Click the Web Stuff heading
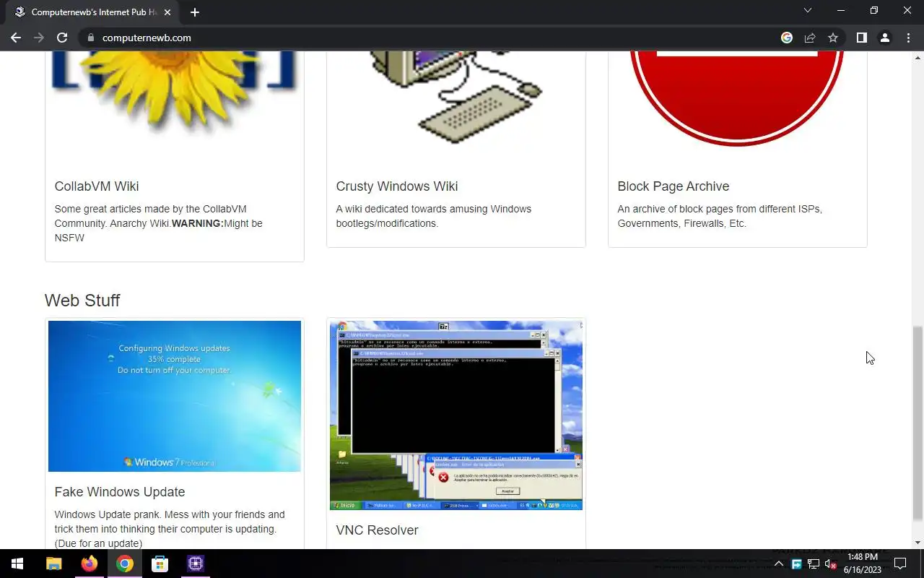Image resolution: width=924 pixels, height=578 pixels. click(82, 301)
